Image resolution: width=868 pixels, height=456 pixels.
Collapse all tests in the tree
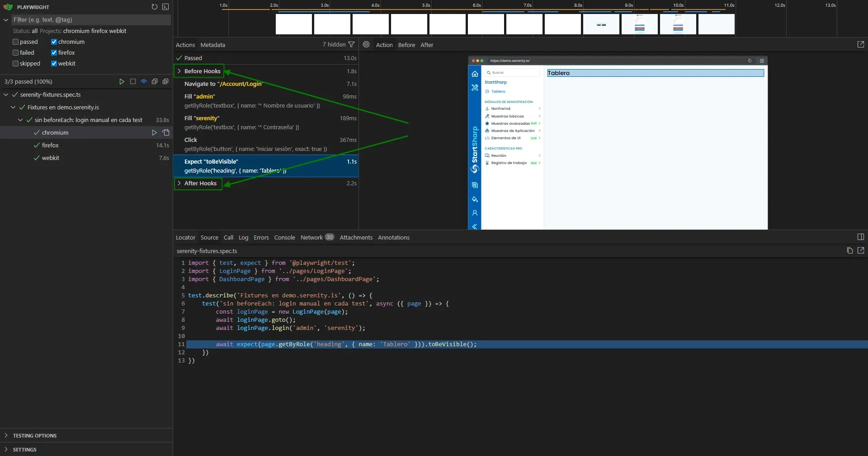click(x=154, y=81)
